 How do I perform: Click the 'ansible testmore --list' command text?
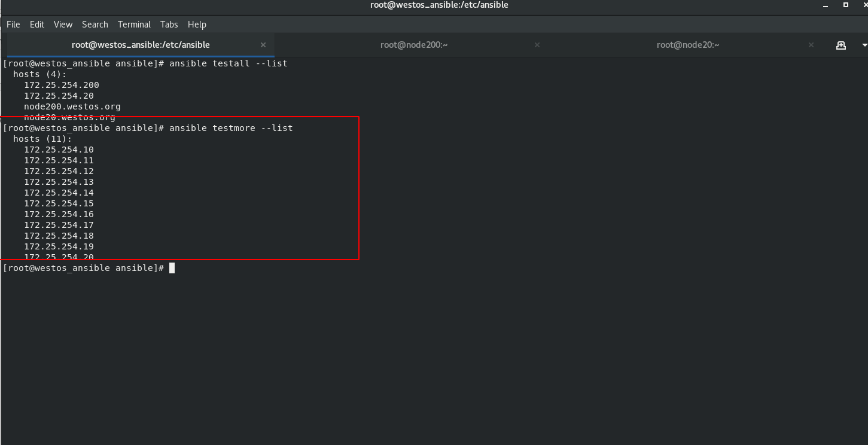[x=231, y=128]
